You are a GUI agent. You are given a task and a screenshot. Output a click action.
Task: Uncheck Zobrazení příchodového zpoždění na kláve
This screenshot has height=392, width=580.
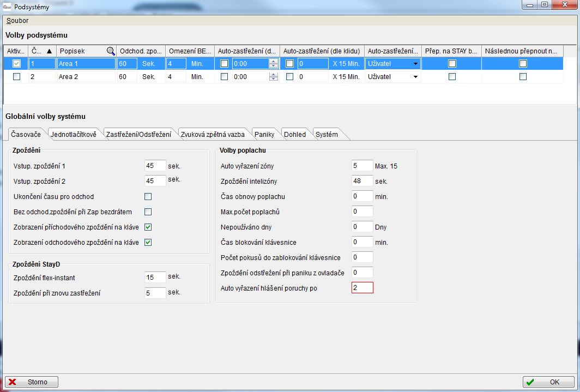pyautogui.click(x=148, y=227)
